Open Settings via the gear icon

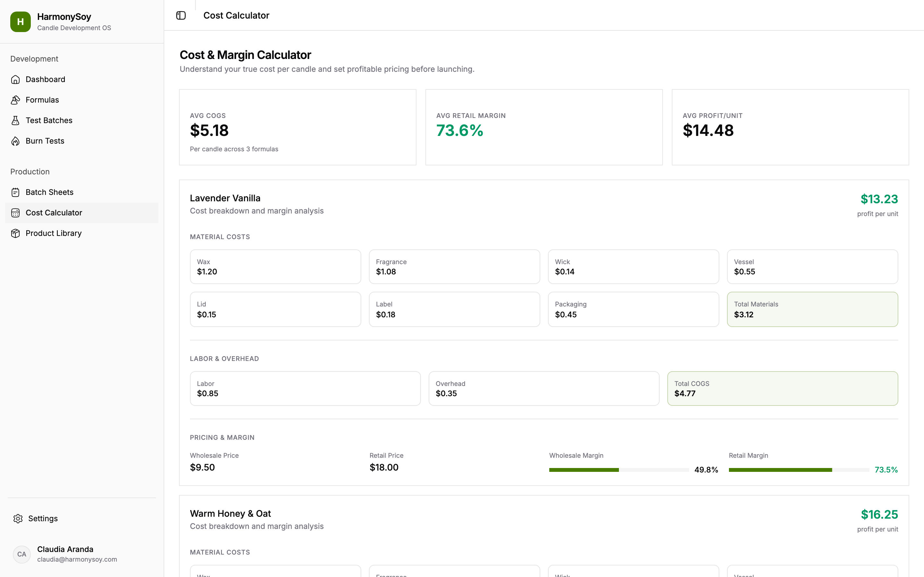pyautogui.click(x=18, y=518)
